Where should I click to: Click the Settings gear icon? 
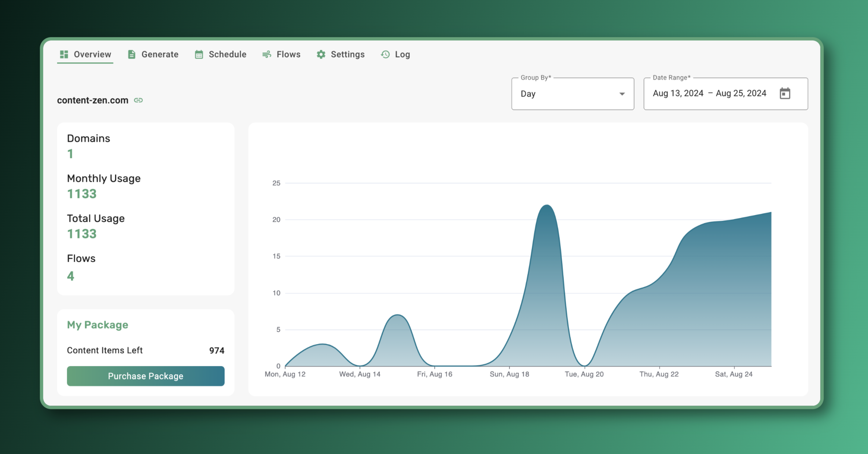[x=320, y=55]
